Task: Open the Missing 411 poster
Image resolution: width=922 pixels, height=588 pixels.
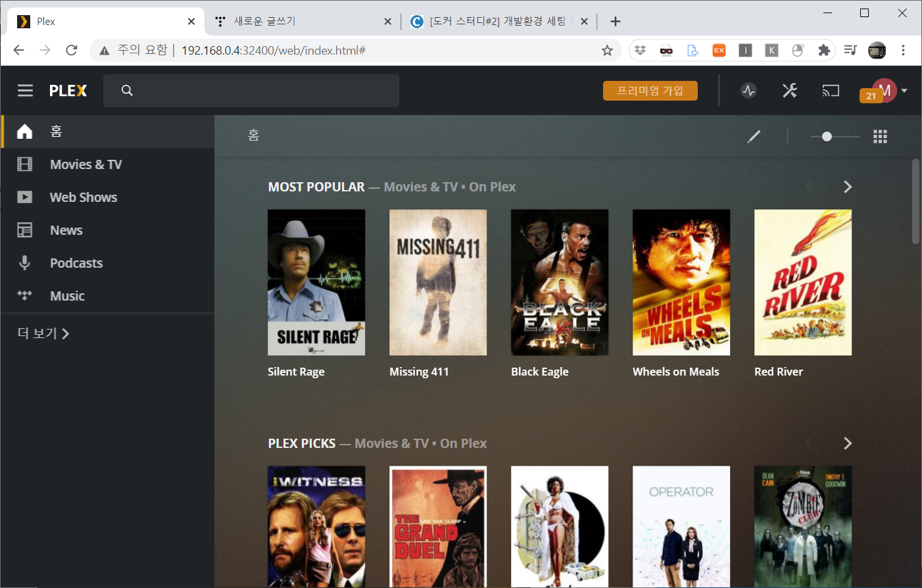Action: 438,282
